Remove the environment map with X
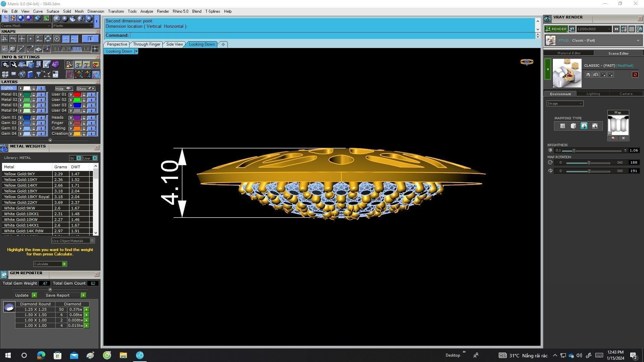 pyautogui.click(x=624, y=138)
